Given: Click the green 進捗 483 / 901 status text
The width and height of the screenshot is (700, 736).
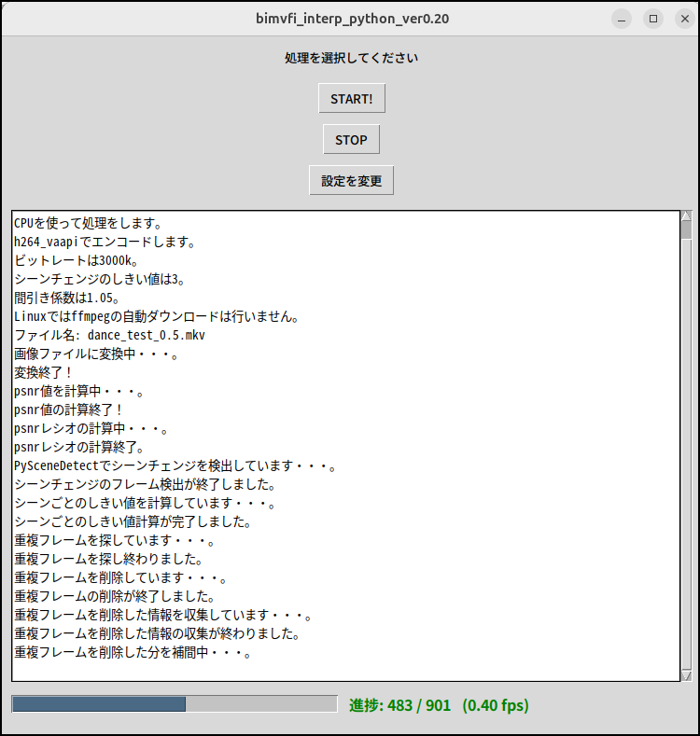Looking at the screenshot, I should tap(438, 705).
